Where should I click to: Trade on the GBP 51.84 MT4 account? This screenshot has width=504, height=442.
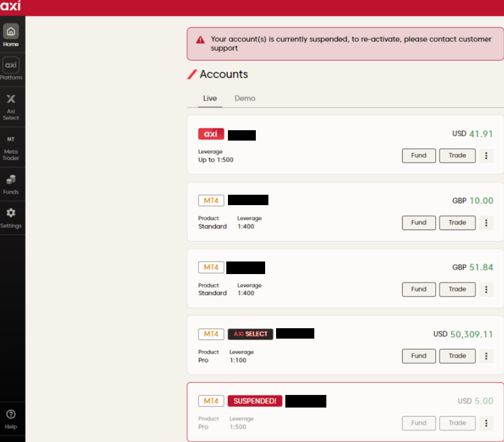click(x=457, y=289)
